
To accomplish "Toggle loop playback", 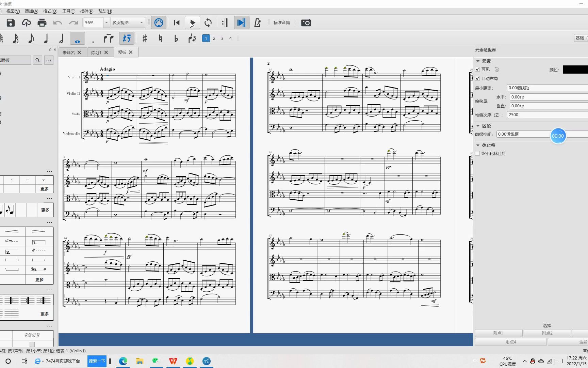I will [x=208, y=23].
